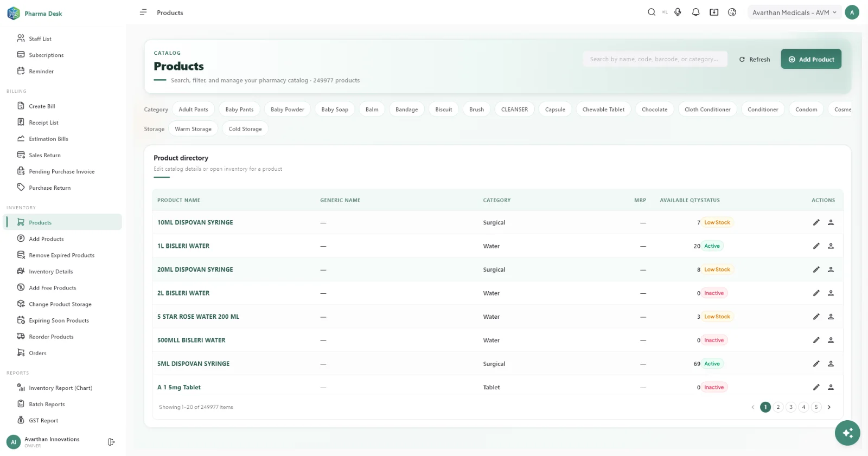868x456 pixels.
Task: Toggle the Bandage category filter
Action: click(407, 110)
